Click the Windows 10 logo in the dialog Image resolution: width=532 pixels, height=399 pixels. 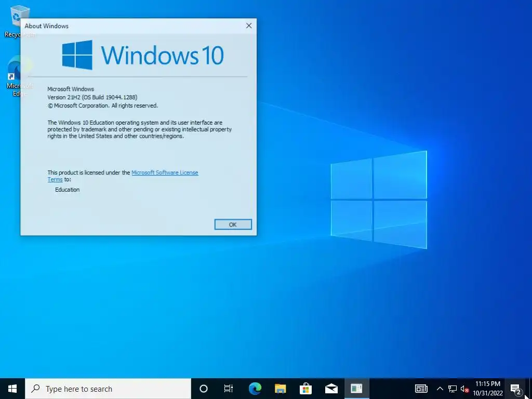coord(143,55)
